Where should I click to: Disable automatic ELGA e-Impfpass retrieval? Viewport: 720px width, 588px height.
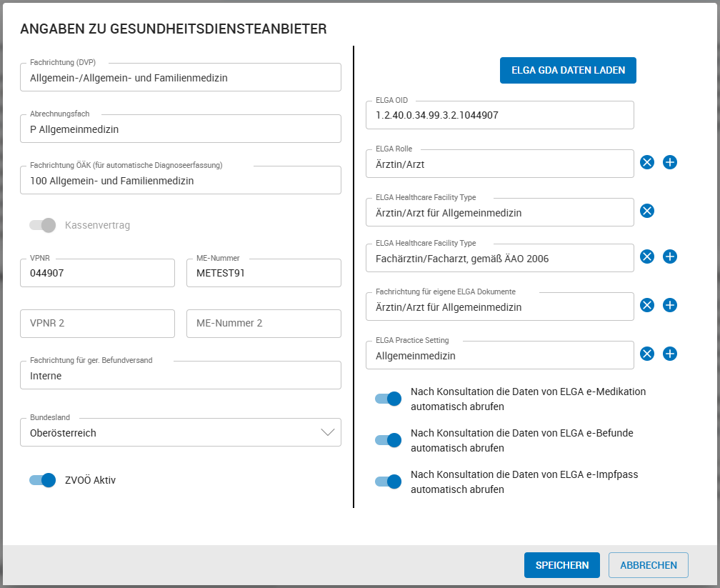click(x=388, y=481)
